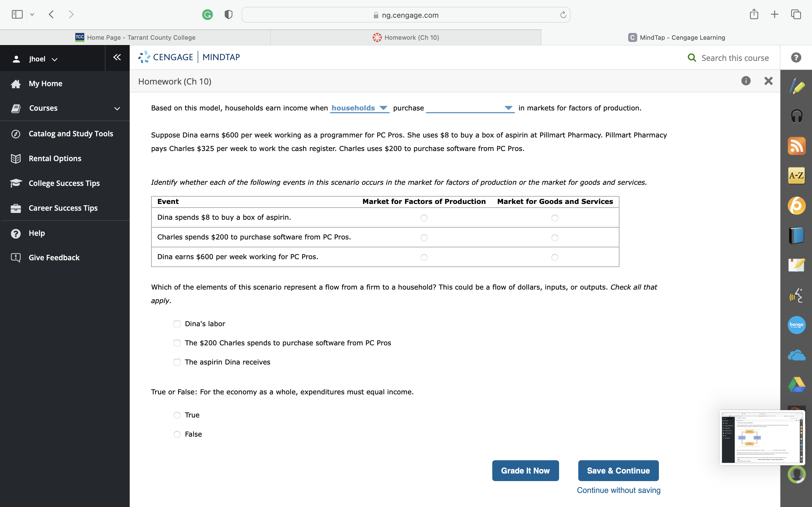The height and width of the screenshot is (507, 812).
Task: Open the A-Z dictionary tool
Action: pyautogui.click(x=797, y=175)
